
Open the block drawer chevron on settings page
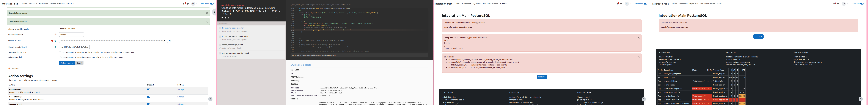pos(214,12)
